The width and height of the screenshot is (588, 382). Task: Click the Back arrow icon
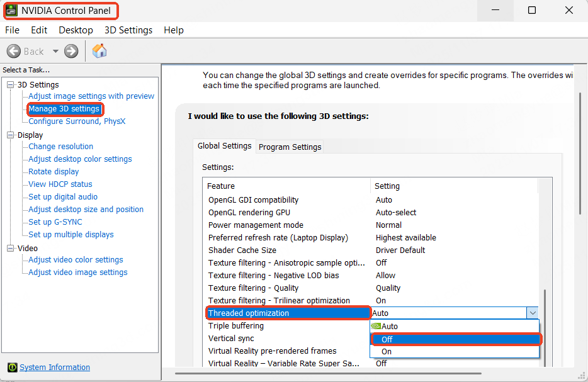(x=14, y=51)
